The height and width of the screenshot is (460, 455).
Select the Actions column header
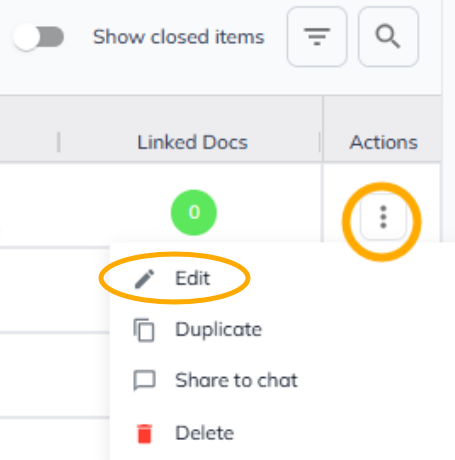(x=383, y=142)
